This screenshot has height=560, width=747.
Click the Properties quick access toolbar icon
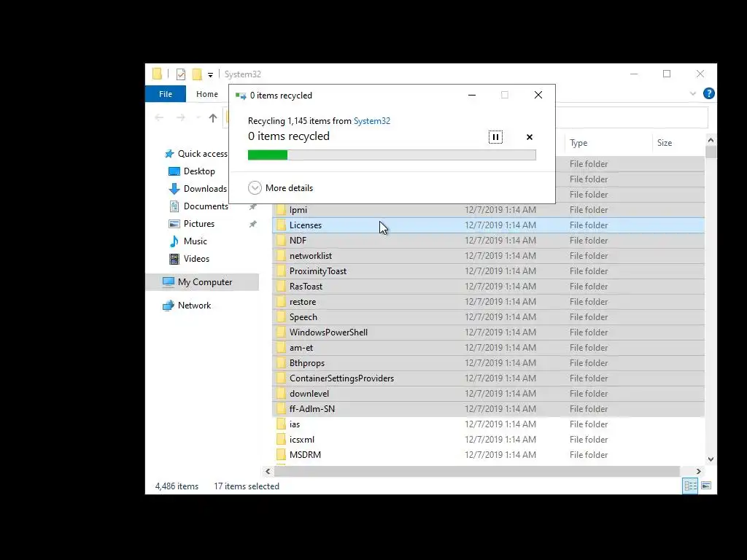tap(181, 74)
